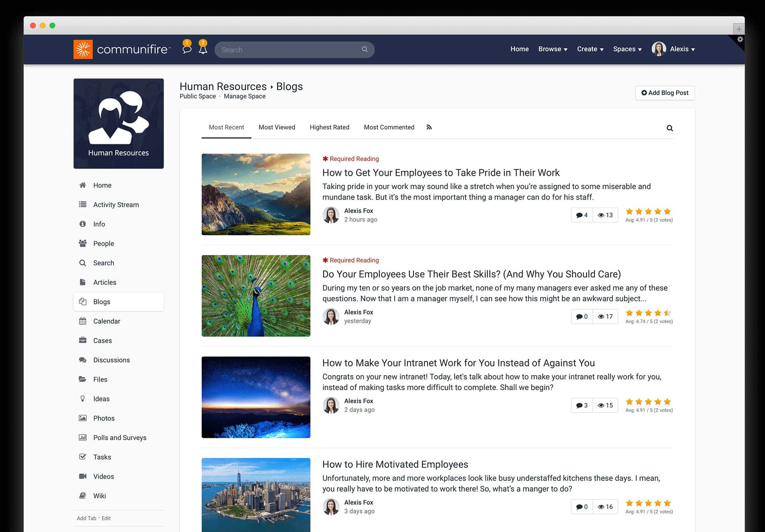Expand the Create dropdown
This screenshot has width=765, height=532.
coord(590,49)
